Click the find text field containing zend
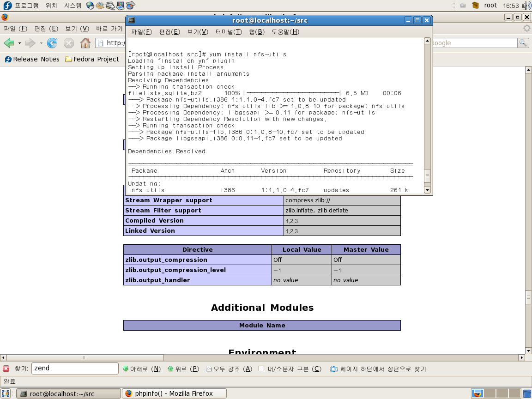Screen dimensions: 532x399 tap(75, 369)
